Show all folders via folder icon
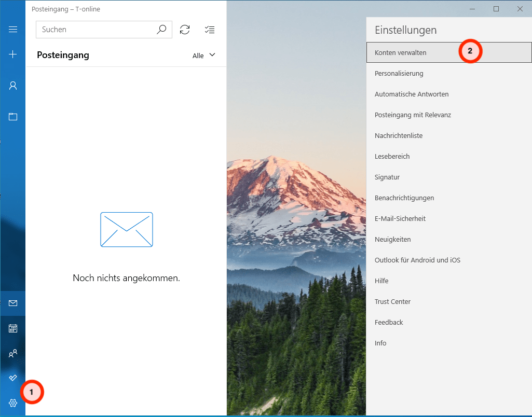Viewport: 532px width, 417px height. tap(13, 116)
